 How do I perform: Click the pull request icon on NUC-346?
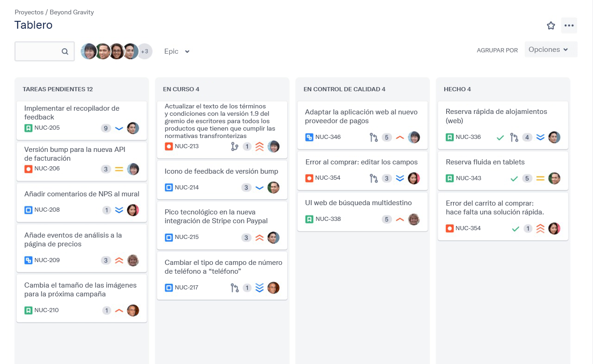pyautogui.click(x=374, y=137)
